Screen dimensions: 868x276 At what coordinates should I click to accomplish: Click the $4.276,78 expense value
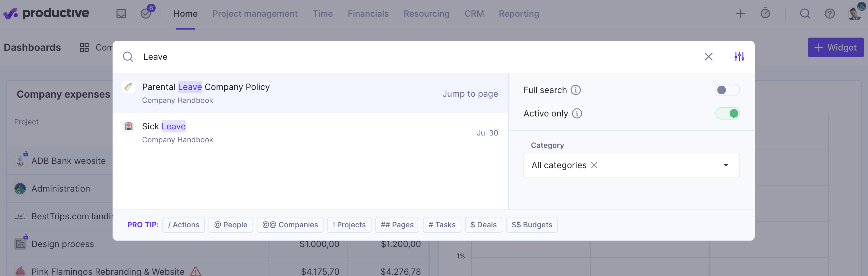click(x=400, y=271)
